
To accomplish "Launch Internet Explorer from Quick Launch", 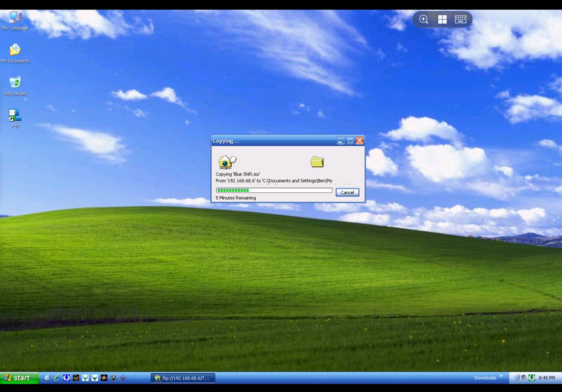I will (47, 378).
